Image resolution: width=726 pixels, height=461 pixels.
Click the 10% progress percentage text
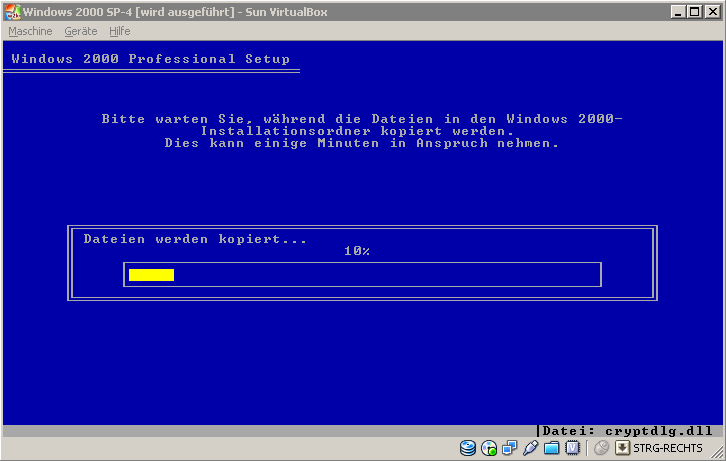357,251
